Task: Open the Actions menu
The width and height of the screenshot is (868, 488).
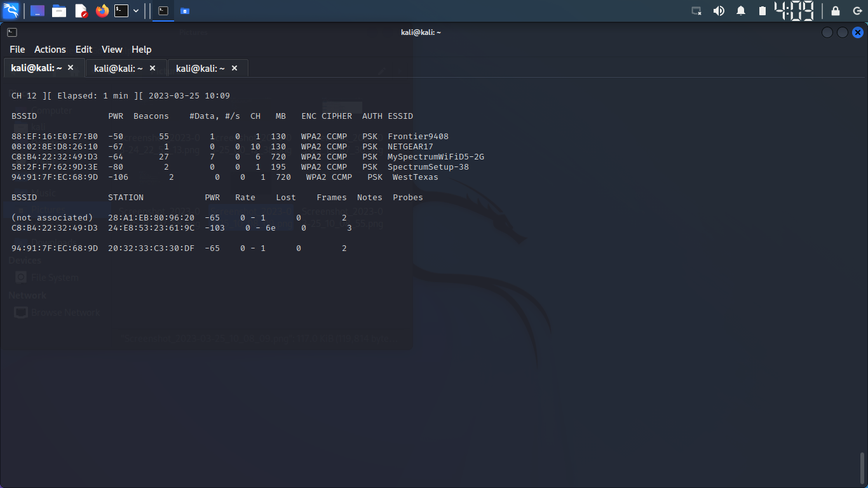Action: [50, 49]
